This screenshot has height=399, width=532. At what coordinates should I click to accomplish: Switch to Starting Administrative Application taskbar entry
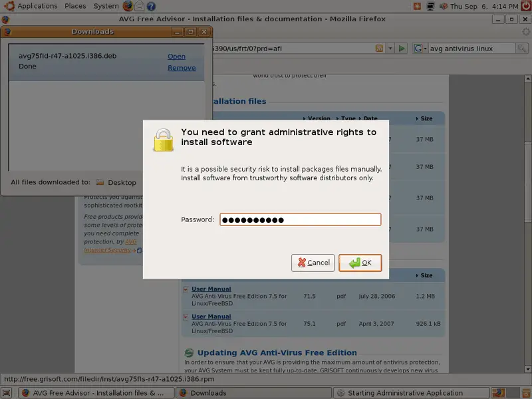[x=411, y=393]
